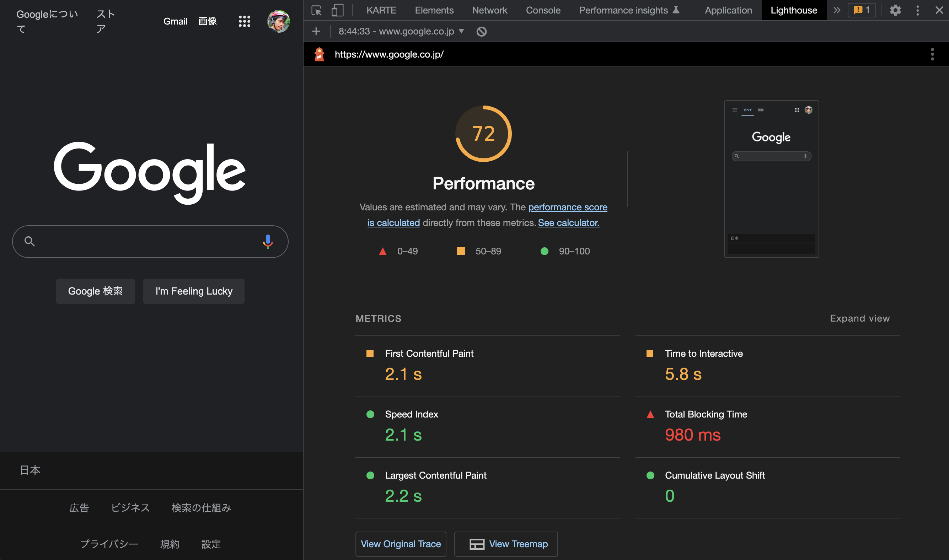Click the https://www.google.co.jp/ report URL

tap(389, 54)
